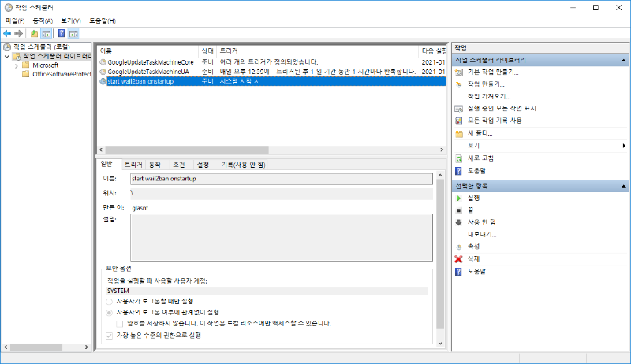Click the up-one-level folder toolbar icon

tap(34, 34)
